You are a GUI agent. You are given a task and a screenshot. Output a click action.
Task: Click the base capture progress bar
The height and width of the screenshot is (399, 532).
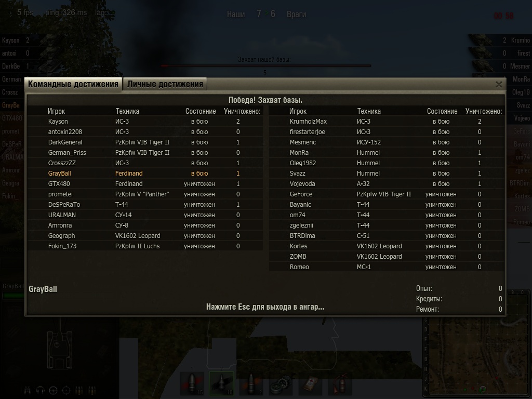[x=266, y=66]
